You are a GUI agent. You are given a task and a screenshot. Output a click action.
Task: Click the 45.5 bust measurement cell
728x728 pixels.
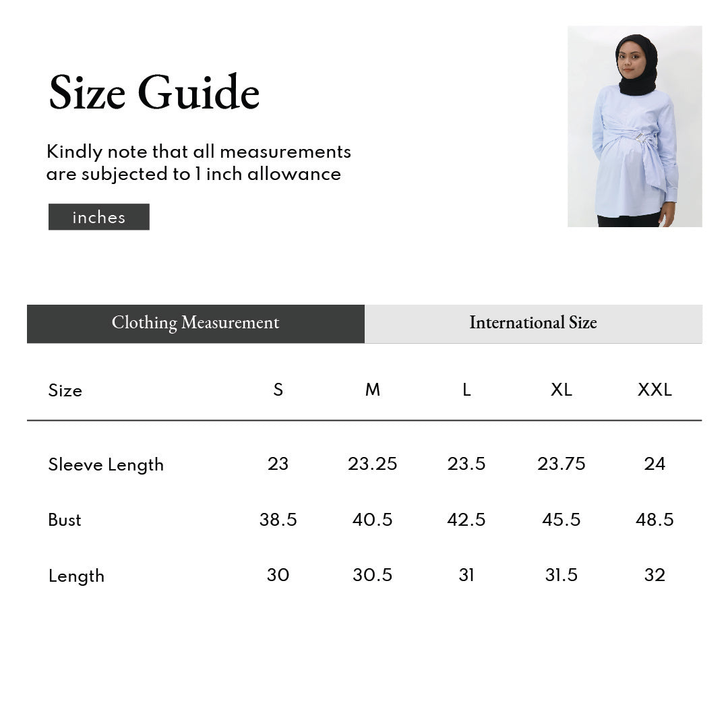(561, 520)
